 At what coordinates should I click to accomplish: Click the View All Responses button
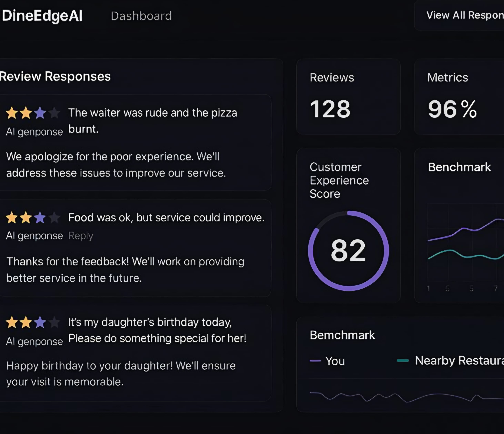[x=462, y=15]
